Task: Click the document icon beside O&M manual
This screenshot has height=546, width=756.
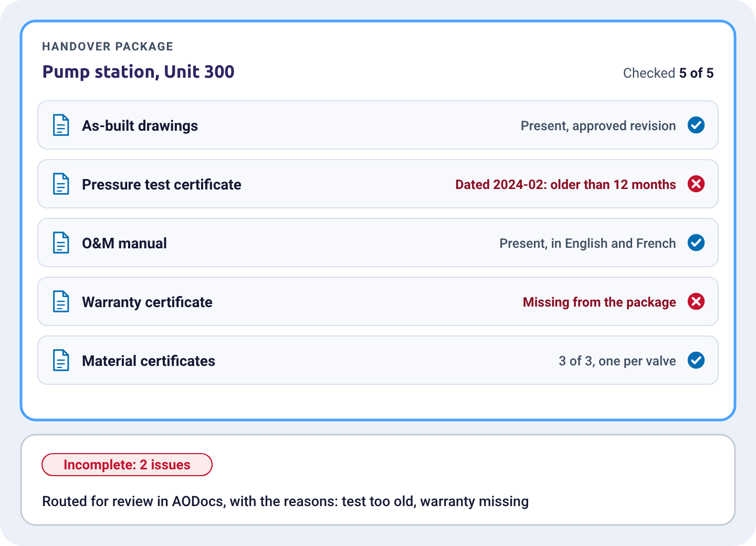Action: coord(61,243)
